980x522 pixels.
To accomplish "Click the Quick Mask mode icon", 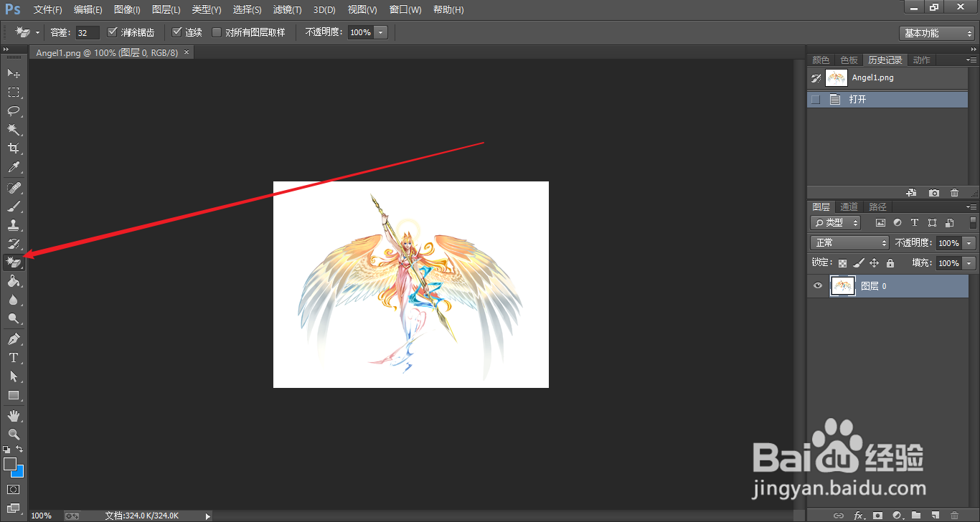I will pyautogui.click(x=14, y=490).
